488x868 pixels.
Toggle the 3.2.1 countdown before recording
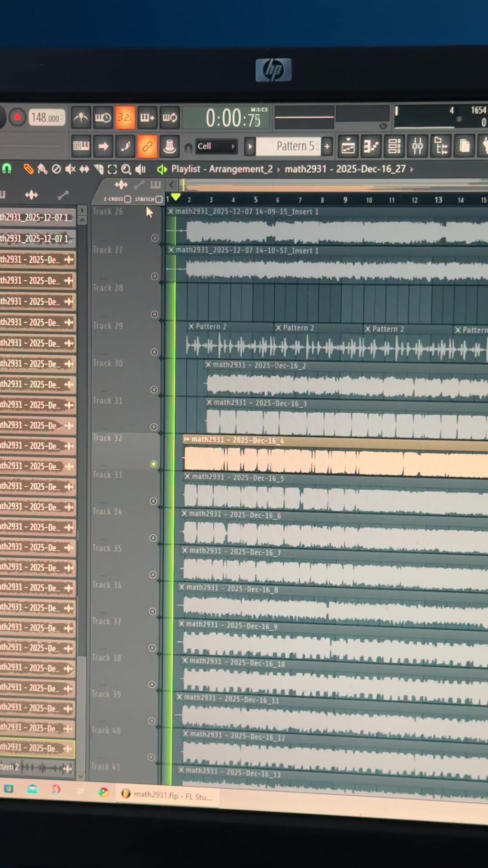pyautogui.click(x=125, y=118)
